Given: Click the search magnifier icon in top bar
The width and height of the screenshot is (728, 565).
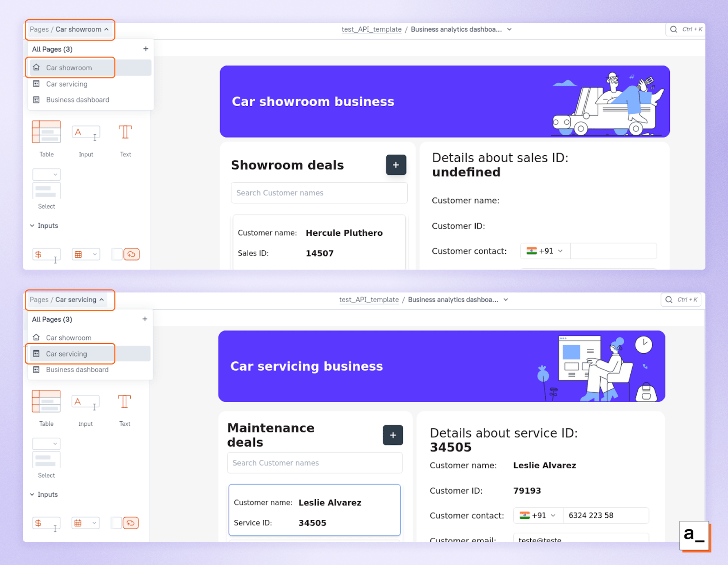Looking at the screenshot, I should click(x=674, y=29).
